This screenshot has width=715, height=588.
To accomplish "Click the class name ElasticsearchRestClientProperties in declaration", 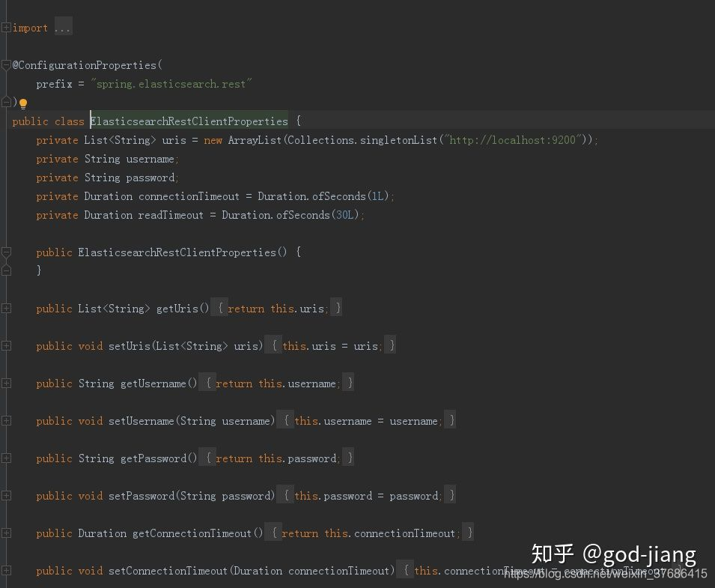I will click(x=189, y=121).
